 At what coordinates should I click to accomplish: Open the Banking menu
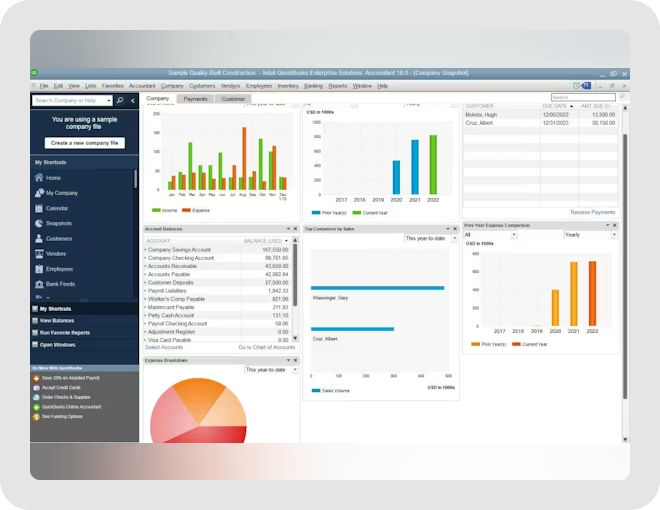point(313,86)
